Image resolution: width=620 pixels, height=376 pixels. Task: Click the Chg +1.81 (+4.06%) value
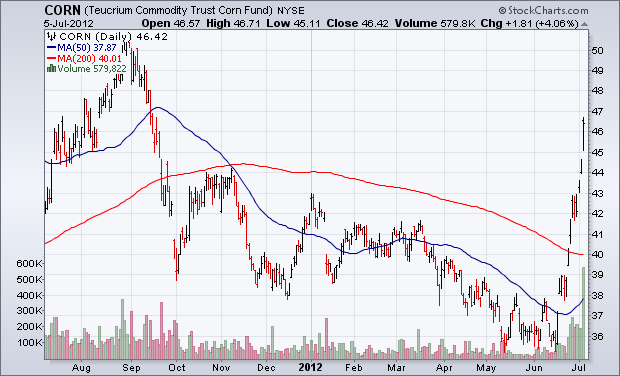coord(529,24)
